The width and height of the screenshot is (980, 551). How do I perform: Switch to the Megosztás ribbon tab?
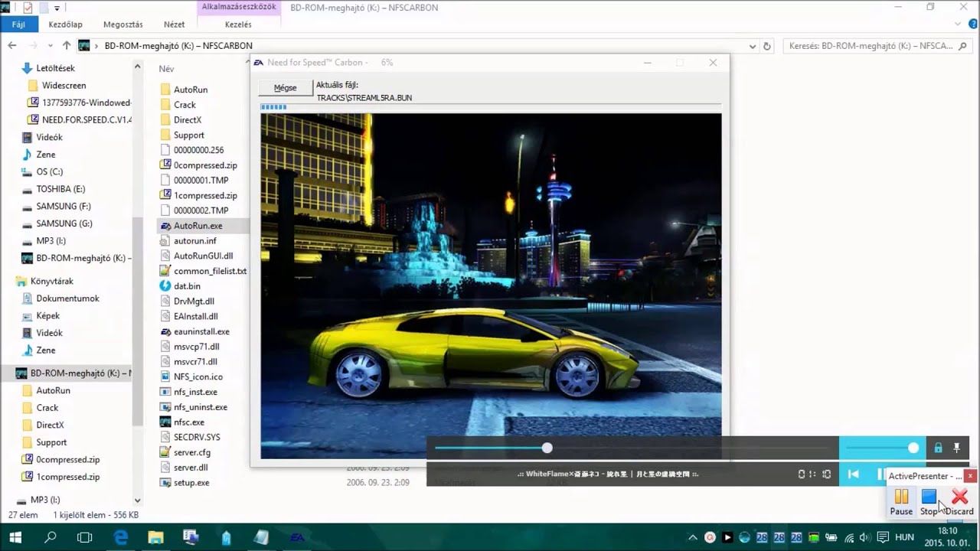[122, 24]
